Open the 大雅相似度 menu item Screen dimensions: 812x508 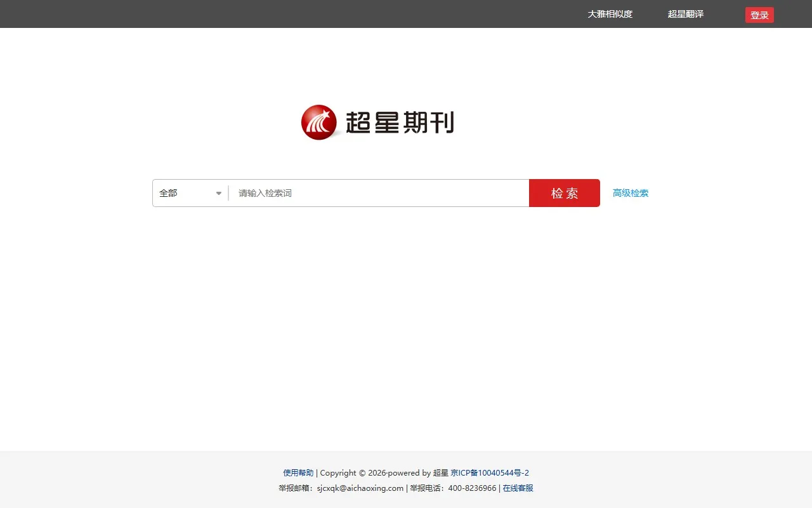609,14
